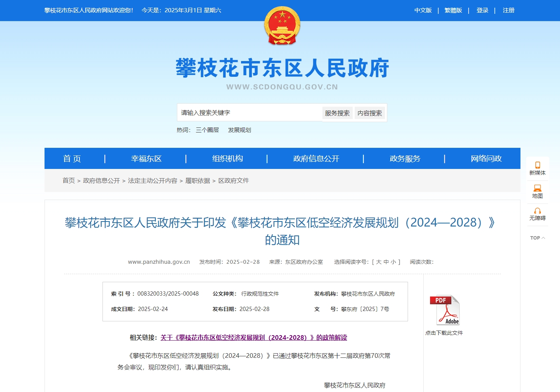Switch to 繁體版 language
The image size is (560, 392).
[453, 10]
